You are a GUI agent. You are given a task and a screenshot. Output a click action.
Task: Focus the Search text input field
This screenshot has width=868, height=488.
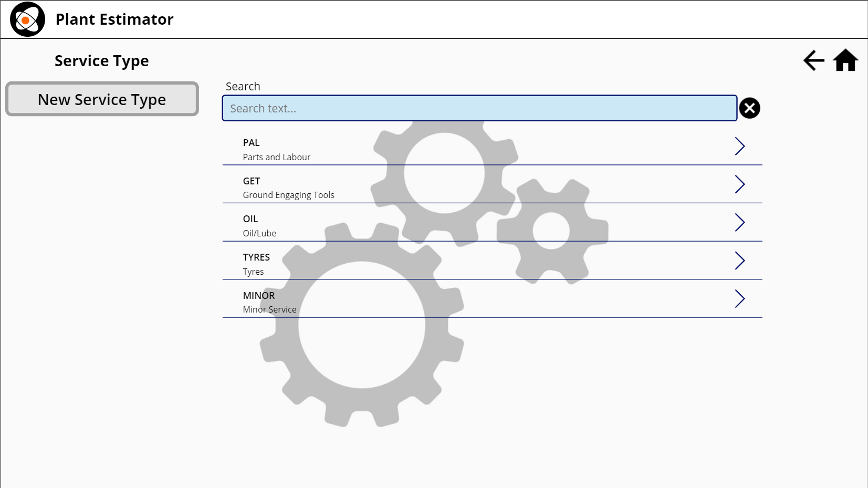[x=479, y=108]
